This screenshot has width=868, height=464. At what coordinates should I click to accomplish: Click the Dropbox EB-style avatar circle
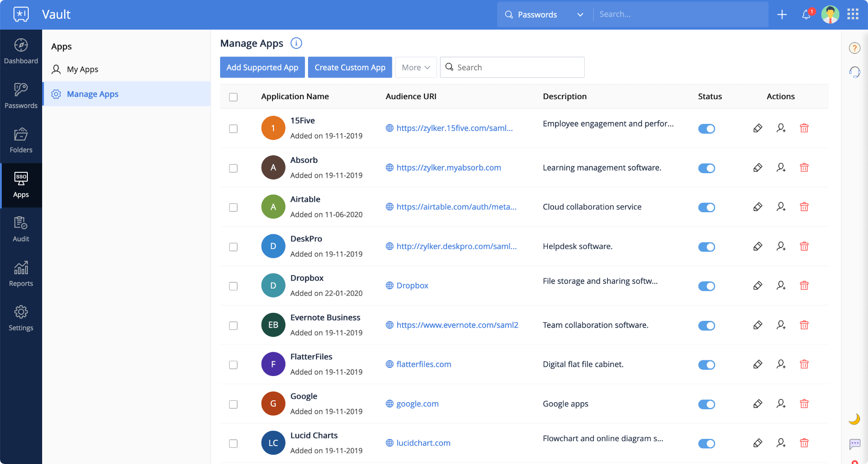click(273, 285)
